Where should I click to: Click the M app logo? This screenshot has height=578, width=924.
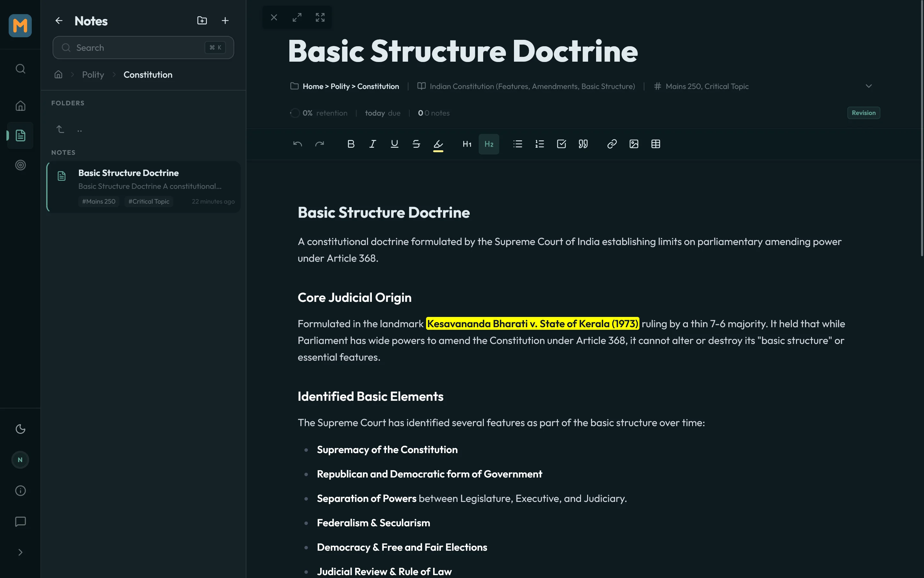(20, 26)
